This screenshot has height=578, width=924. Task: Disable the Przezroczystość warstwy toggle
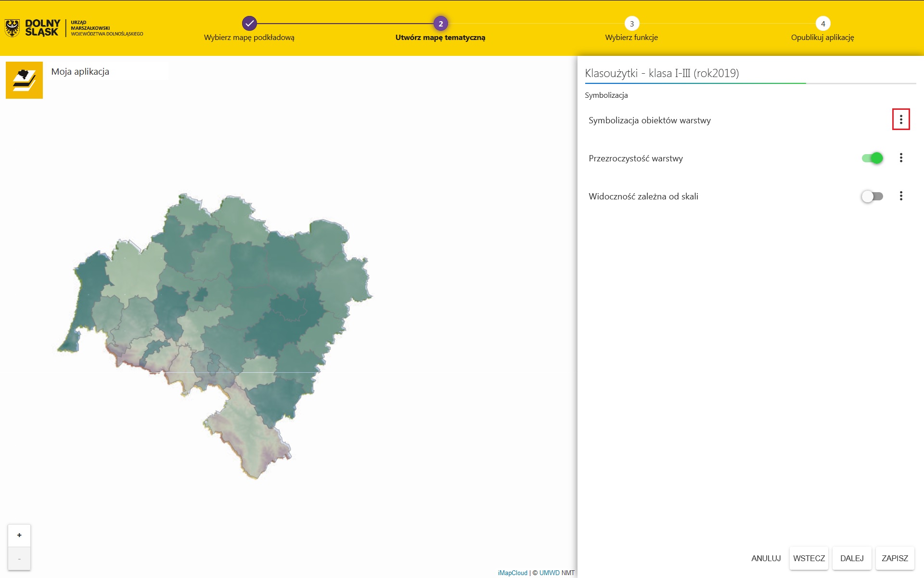pyautogui.click(x=872, y=158)
